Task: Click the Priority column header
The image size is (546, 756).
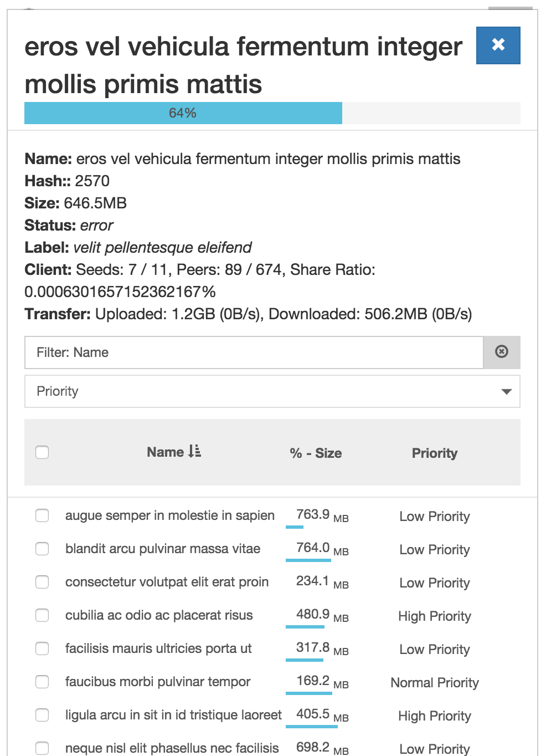Action: click(435, 453)
